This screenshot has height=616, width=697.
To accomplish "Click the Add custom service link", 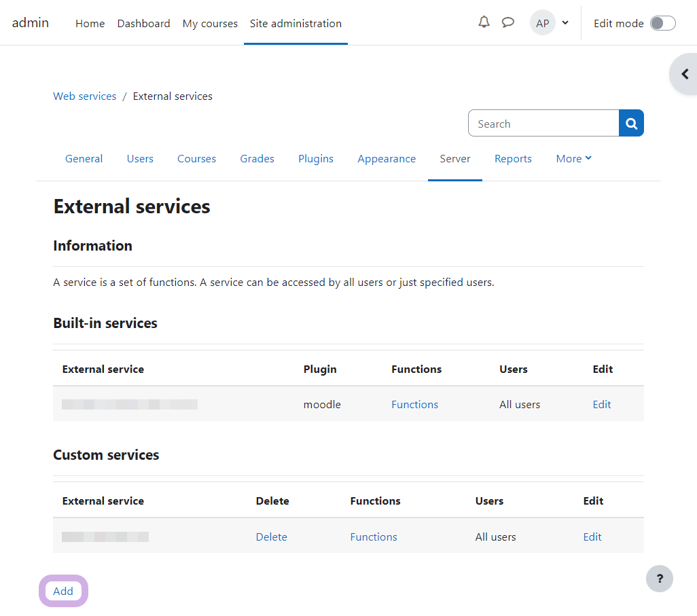I will click(63, 591).
